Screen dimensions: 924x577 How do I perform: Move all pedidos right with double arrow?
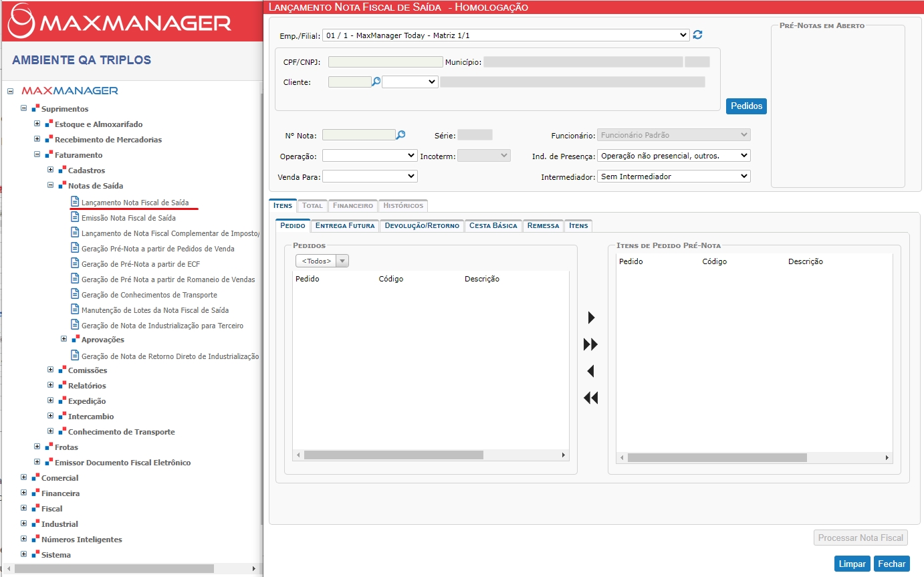(591, 344)
